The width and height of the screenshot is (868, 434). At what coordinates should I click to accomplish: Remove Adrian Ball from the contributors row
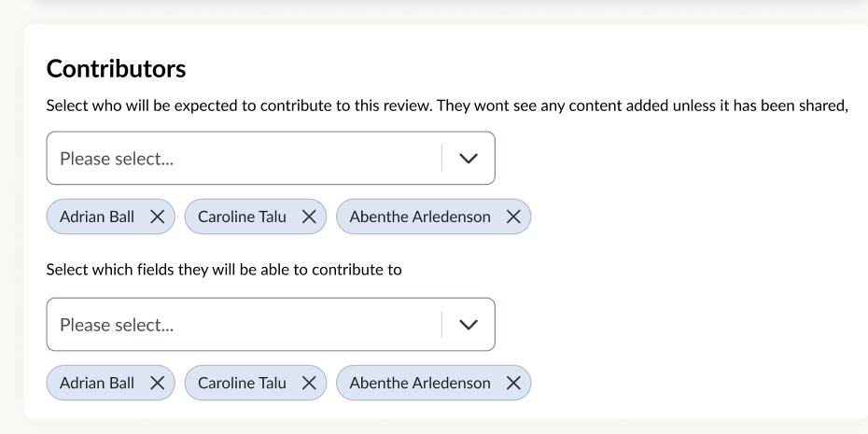point(157,217)
